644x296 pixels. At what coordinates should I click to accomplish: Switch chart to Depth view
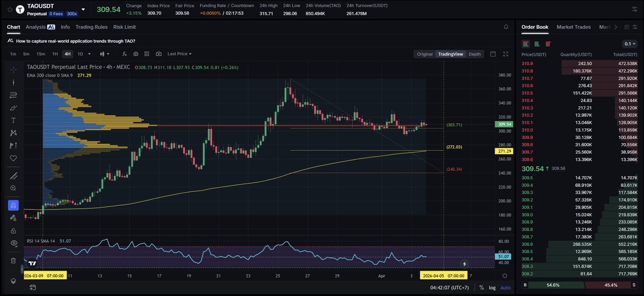tap(475, 54)
